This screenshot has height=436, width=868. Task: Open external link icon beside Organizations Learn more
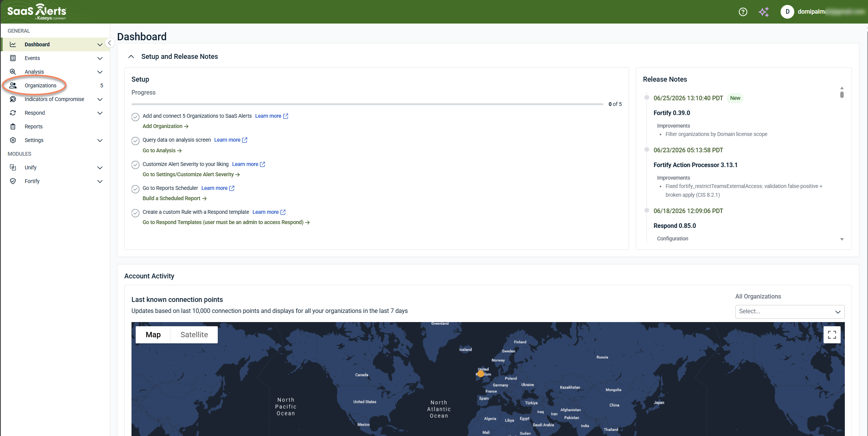286,116
